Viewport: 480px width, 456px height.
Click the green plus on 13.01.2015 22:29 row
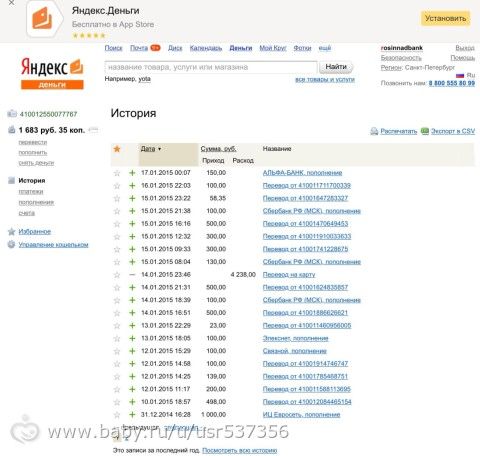[132, 326]
